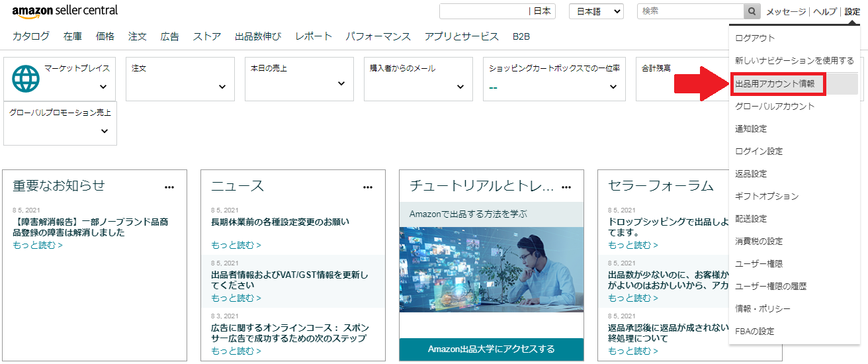Open the チュートリアル card options menu

[566, 187]
